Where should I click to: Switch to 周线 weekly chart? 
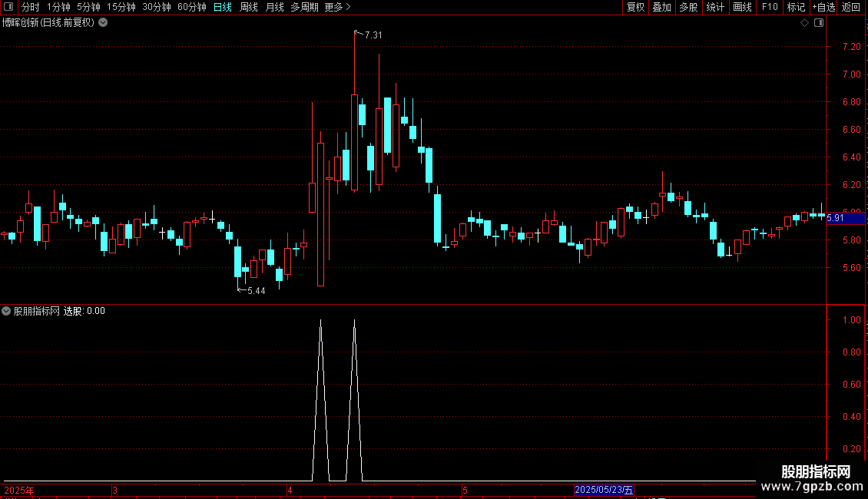click(x=249, y=7)
